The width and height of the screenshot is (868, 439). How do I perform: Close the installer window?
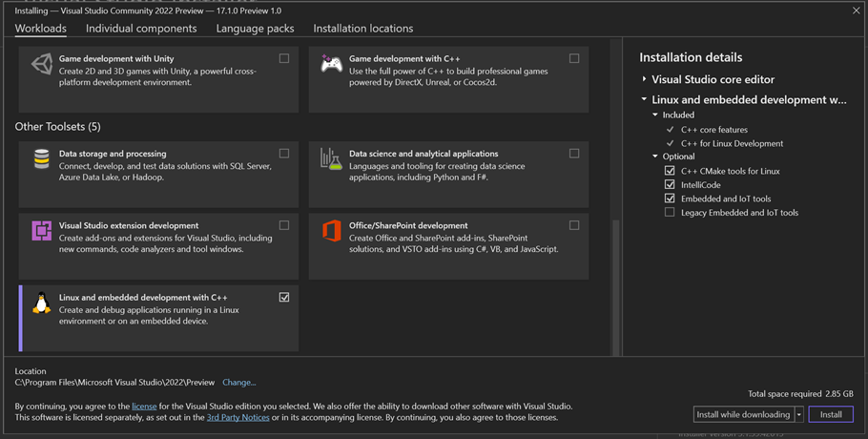click(x=856, y=10)
